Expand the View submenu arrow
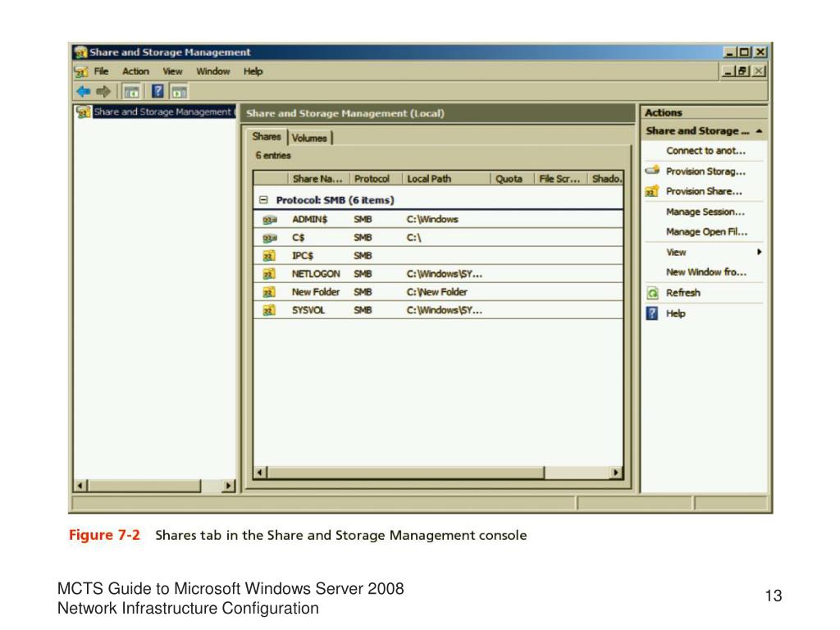The image size is (840, 630). point(759,252)
